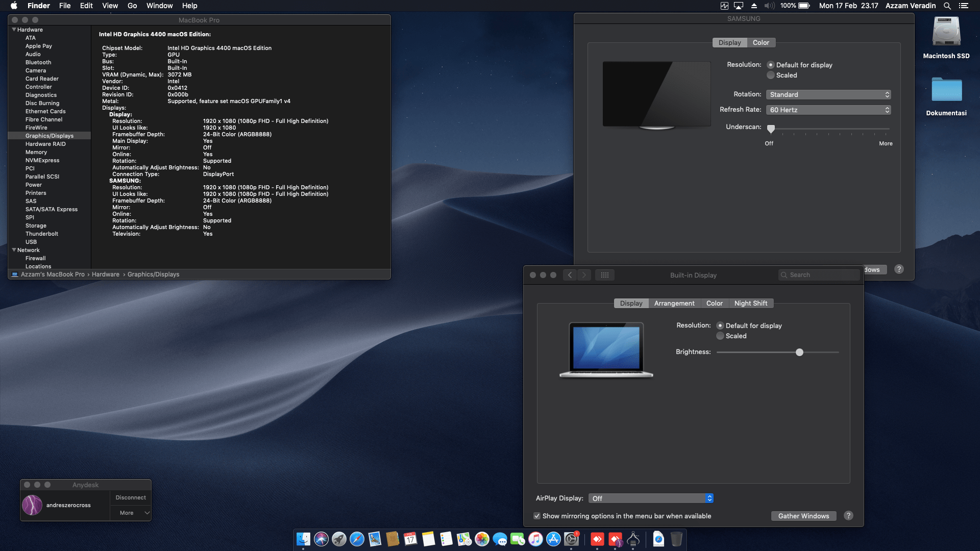Open Refresh Rate dropdown showing 60 Hertz

[828, 110]
